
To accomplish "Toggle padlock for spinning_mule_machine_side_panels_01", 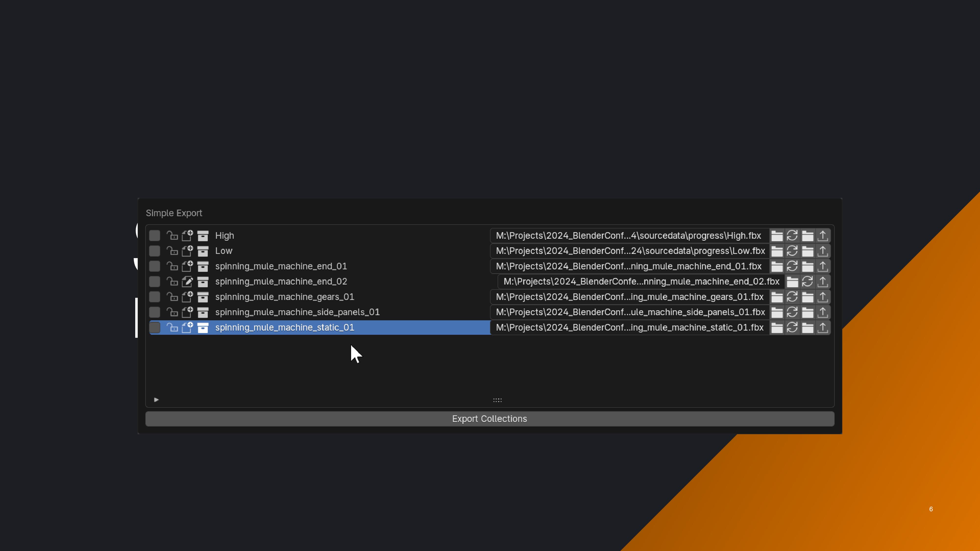I will coord(172,312).
